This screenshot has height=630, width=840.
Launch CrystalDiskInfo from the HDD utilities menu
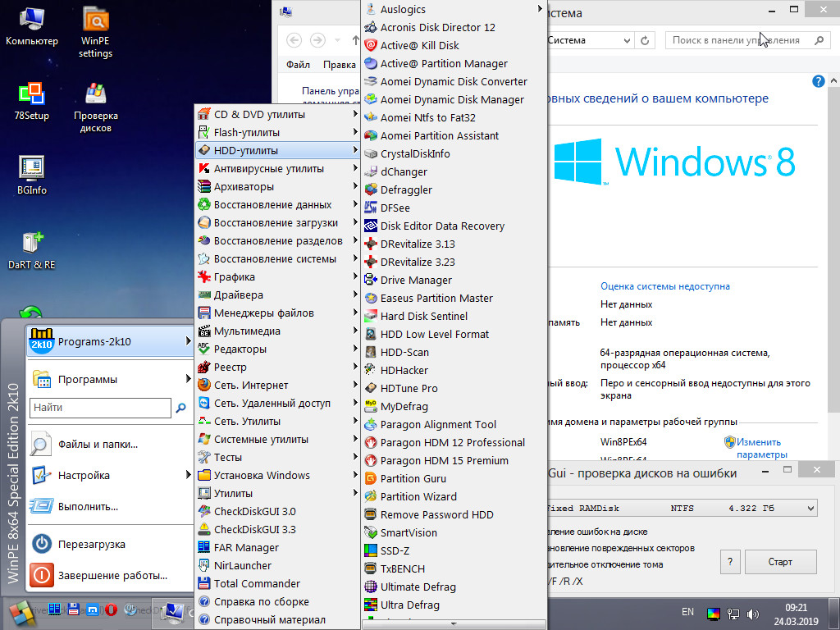coord(415,153)
